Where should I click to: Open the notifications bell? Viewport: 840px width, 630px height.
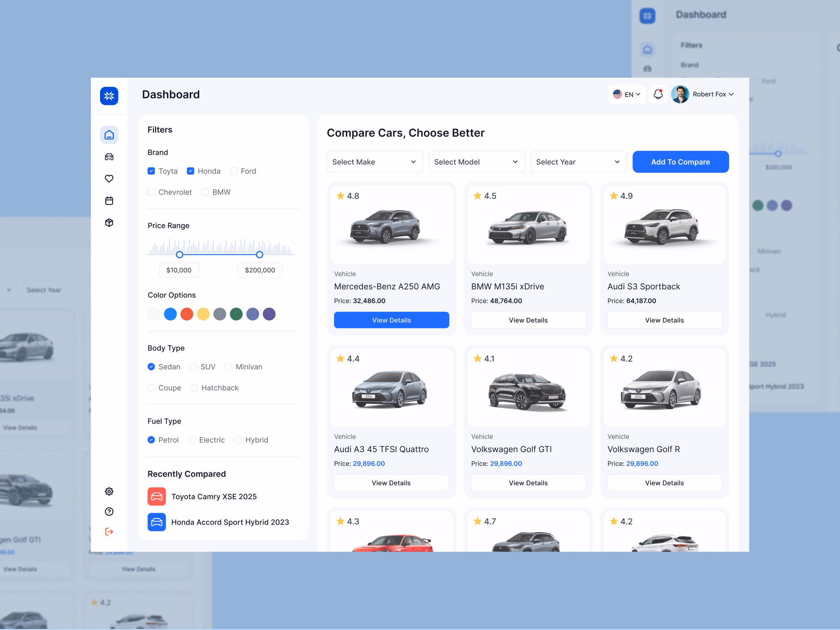(x=658, y=94)
